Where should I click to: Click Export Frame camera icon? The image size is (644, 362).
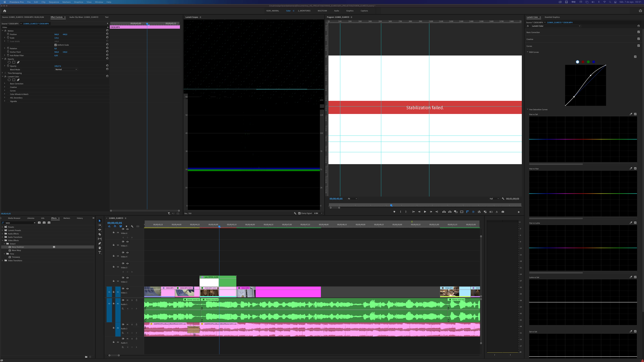pyautogui.click(x=503, y=212)
